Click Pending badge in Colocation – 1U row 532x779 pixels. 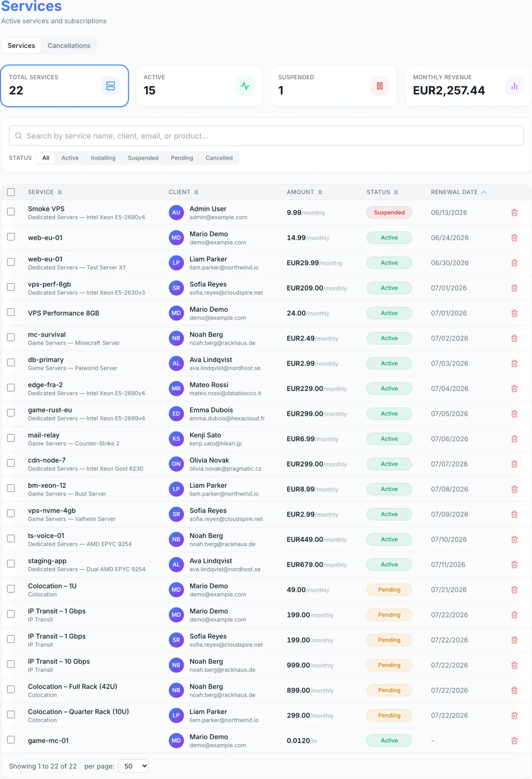(x=389, y=590)
